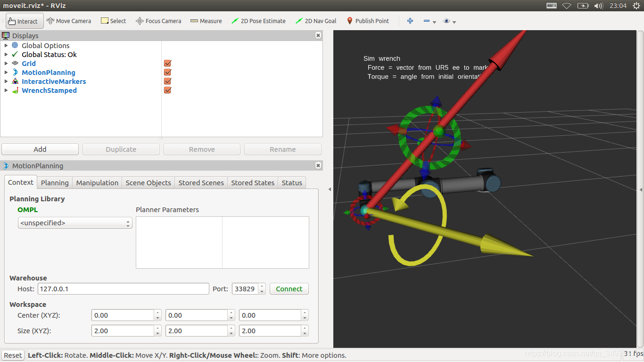Close the Displays panel

pyautogui.click(x=318, y=35)
